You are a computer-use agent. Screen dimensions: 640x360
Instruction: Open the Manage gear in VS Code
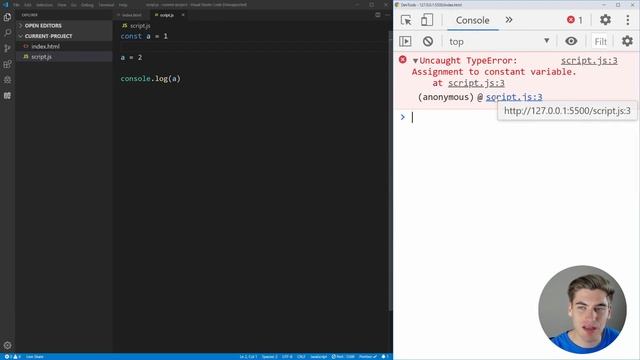point(7,345)
